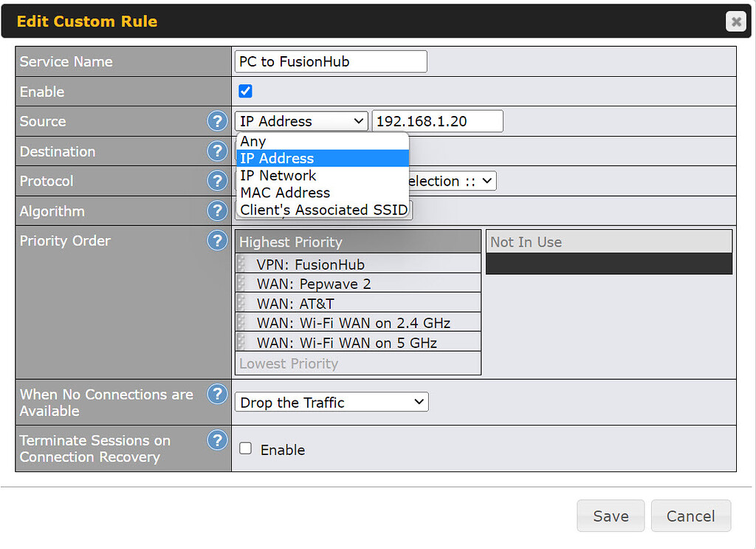Open the Protocol help icon
This screenshot has height=549, width=756.
pos(217,181)
